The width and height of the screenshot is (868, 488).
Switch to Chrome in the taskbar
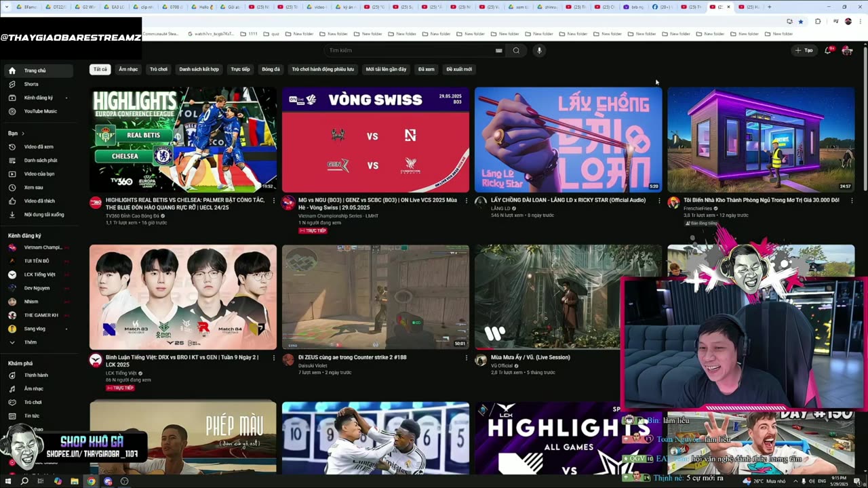(91, 481)
